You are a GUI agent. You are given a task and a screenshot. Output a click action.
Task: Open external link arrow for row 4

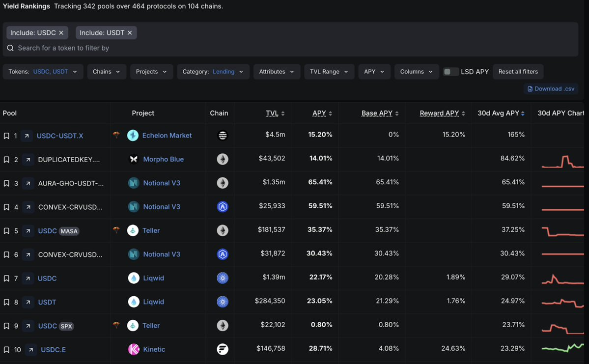click(28, 207)
